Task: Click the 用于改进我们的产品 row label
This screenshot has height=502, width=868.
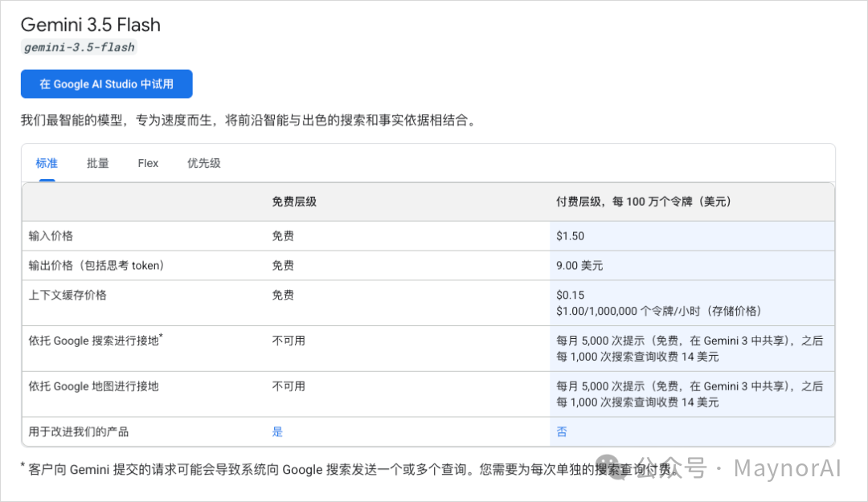Action: pos(79,431)
